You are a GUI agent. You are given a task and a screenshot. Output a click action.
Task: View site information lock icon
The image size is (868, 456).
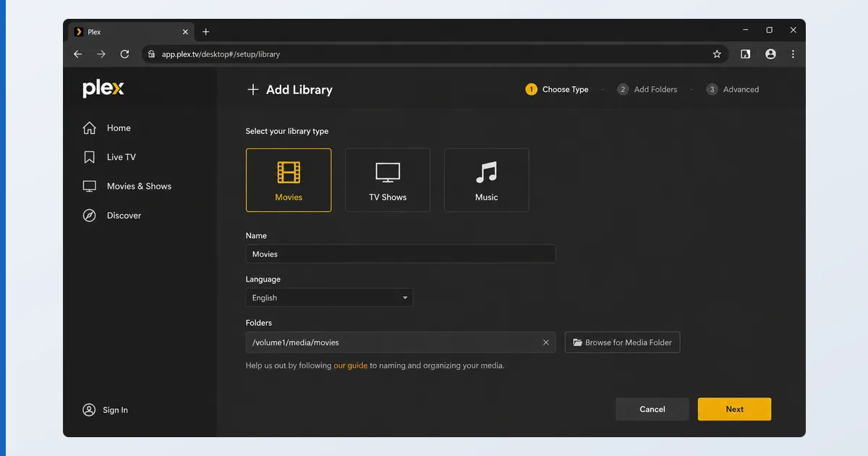click(151, 54)
